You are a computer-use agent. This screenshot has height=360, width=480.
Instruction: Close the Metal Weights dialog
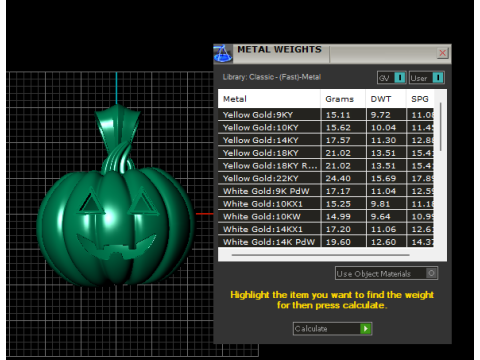(x=442, y=53)
